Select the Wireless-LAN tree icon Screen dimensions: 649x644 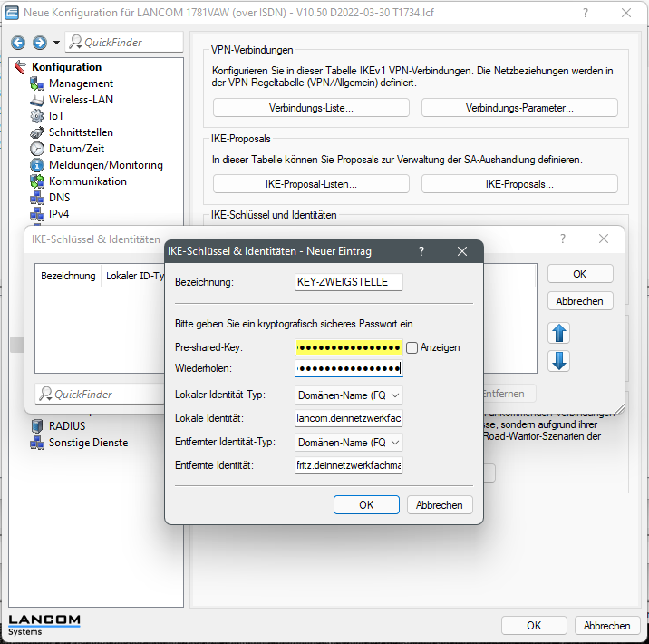tap(37, 100)
